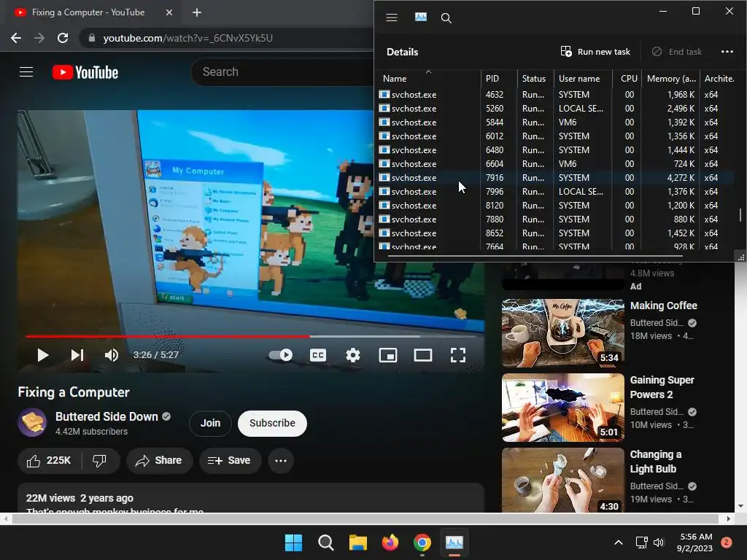Screen dimensions: 747x560
Task: Click End task button
Action: [677, 52]
